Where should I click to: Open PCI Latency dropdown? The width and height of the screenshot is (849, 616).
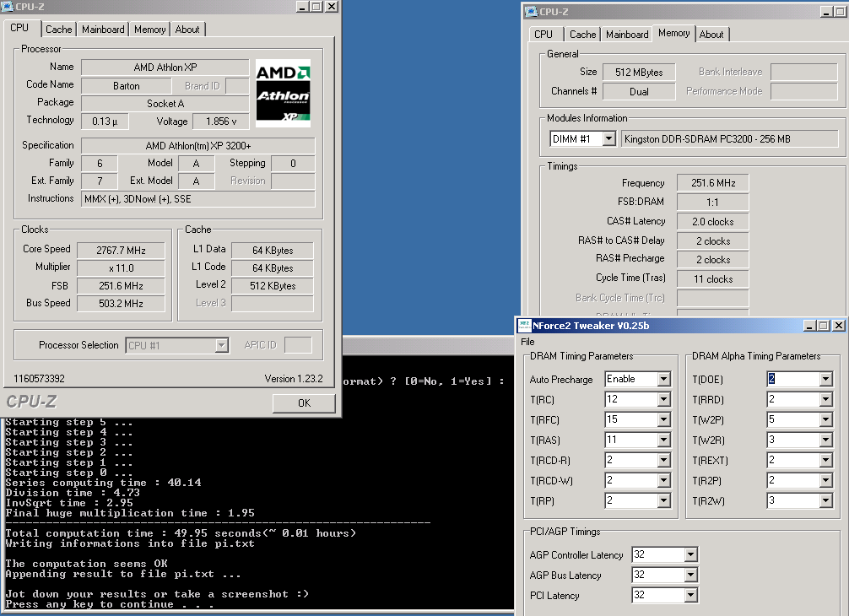click(x=691, y=596)
